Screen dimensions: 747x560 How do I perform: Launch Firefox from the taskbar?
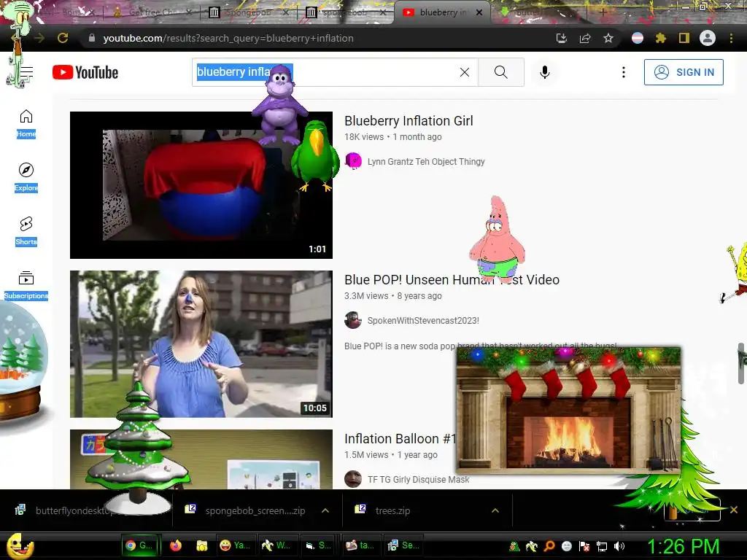click(176, 545)
